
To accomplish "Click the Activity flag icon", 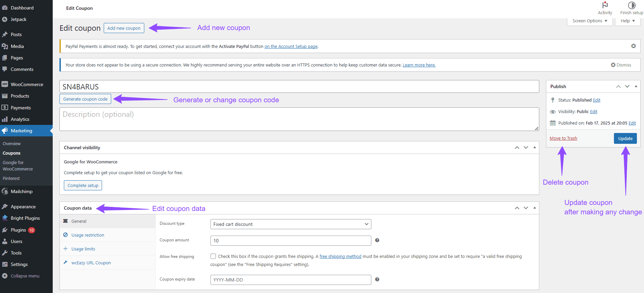I will [x=605, y=5].
